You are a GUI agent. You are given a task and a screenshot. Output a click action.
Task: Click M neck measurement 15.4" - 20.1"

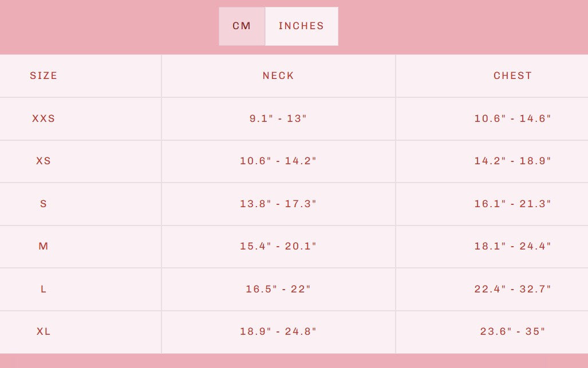pos(278,246)
